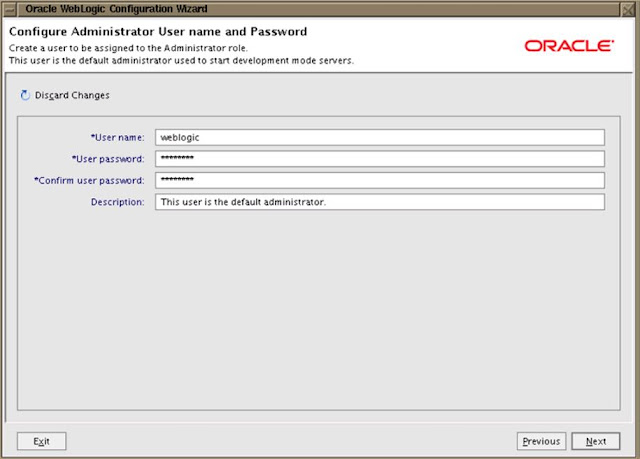Click the 'Description:' label
640x459 pixels.
118,202
